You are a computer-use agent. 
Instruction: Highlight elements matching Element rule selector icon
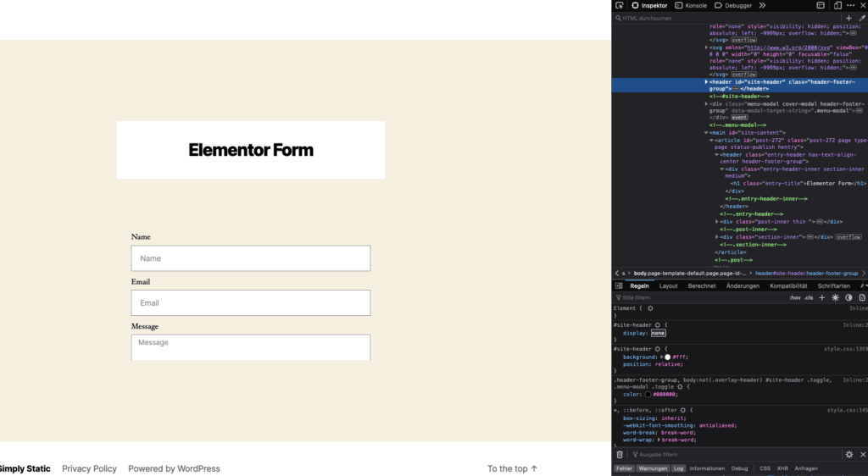click(x=650, y=308)
